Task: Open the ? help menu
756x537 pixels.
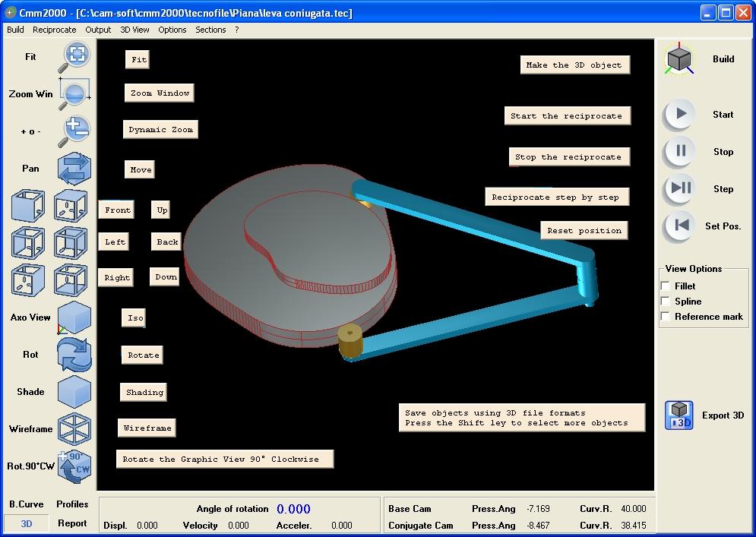Action: [x=237, y=30]
